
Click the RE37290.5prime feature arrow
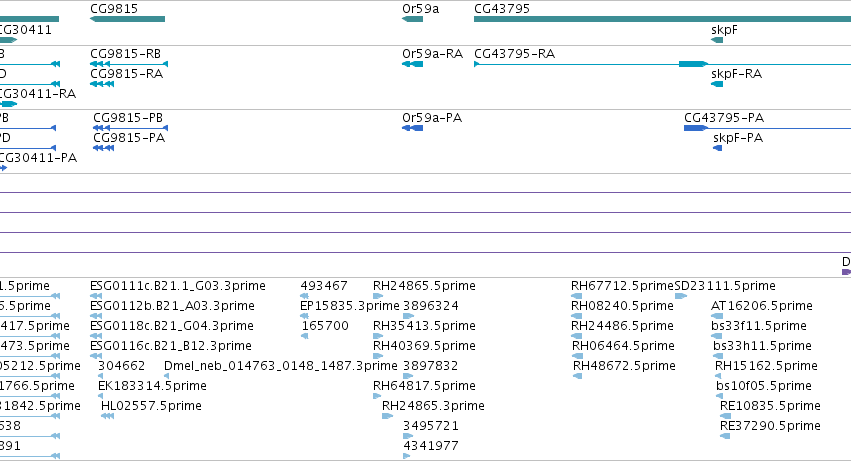coord(725,436)
